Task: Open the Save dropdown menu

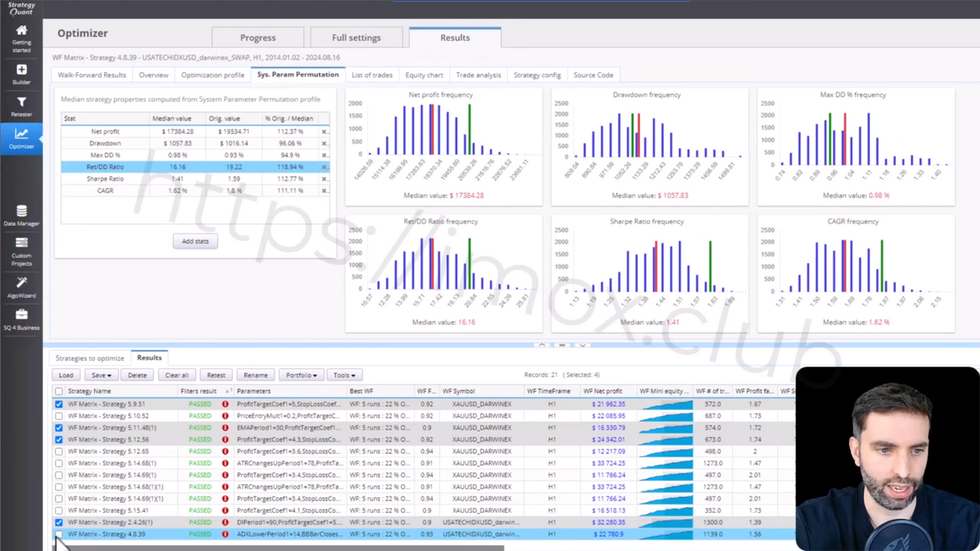Action: pos(101,375)
